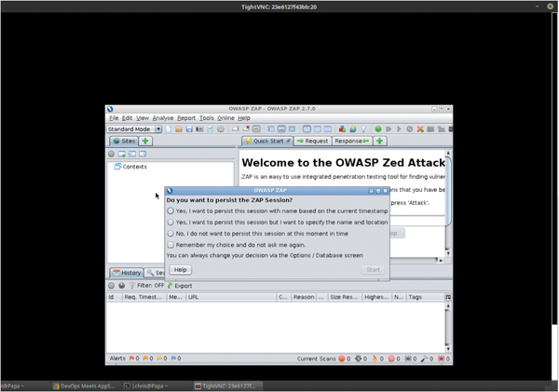Click the blue informational alerts flag
The height and width of the screenshot is (392, 559).
tap(173, 358)
